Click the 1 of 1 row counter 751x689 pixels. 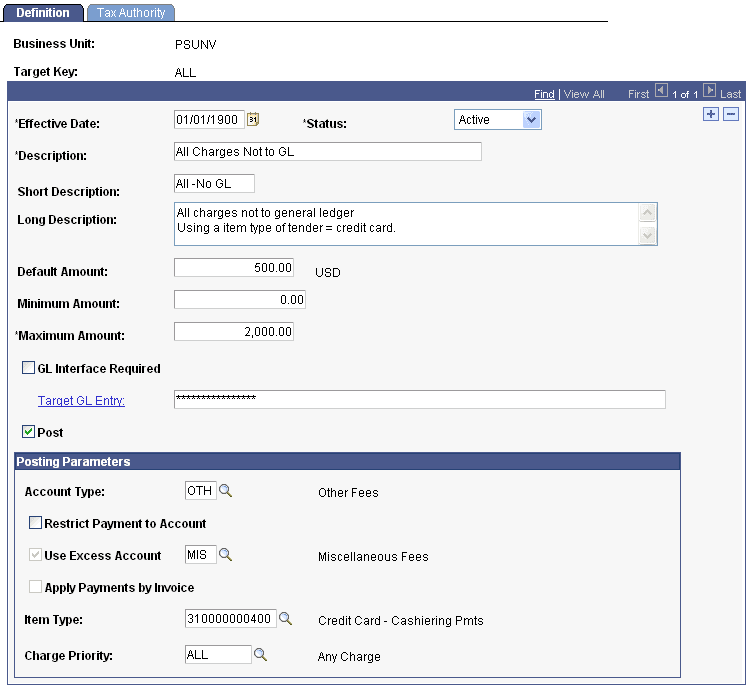coord(685,94)
